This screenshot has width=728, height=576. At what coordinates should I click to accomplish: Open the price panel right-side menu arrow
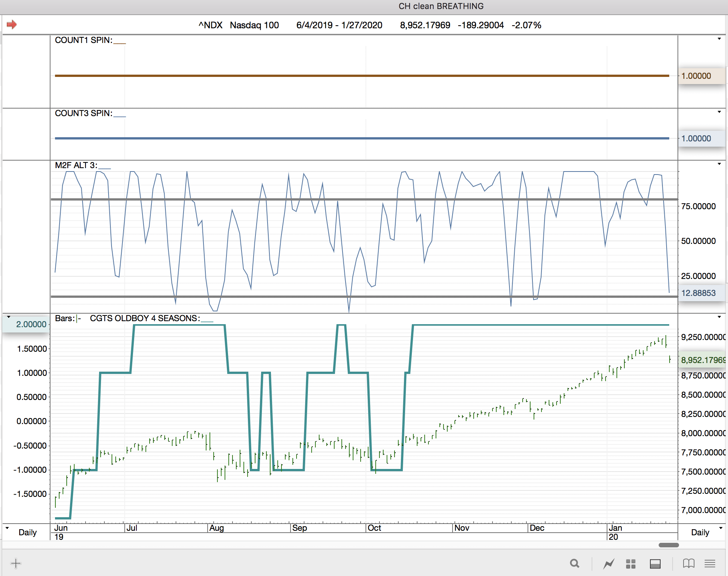click(x=719, y=317)
